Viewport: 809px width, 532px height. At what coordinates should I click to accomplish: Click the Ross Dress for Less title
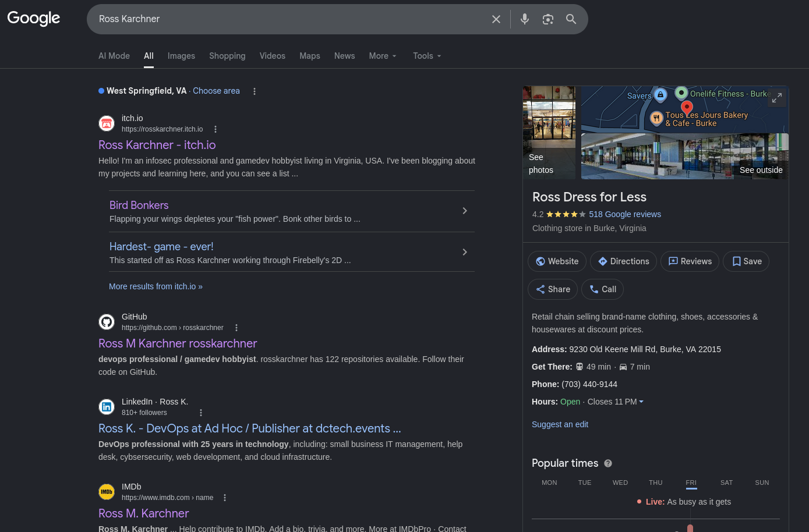tap(589, 197)
